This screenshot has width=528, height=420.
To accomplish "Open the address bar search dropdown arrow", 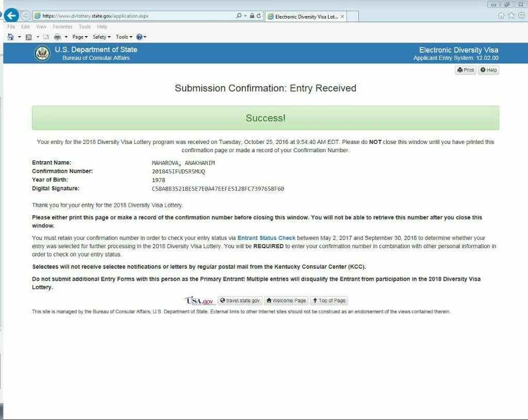I will [x=245, y=16].
